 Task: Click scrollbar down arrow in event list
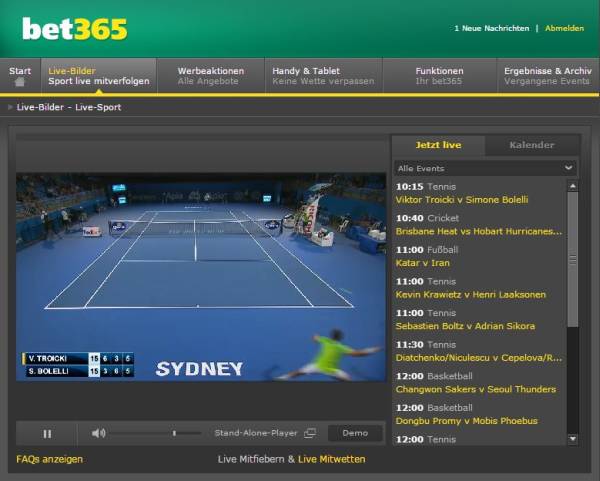573,439
